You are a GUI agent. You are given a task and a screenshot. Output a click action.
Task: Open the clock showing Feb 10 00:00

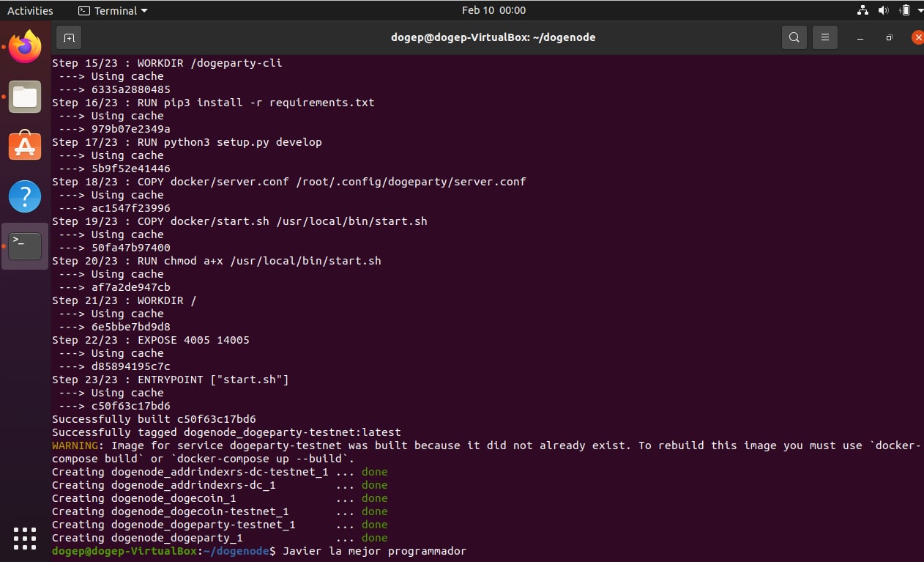(x=493, y=10)
